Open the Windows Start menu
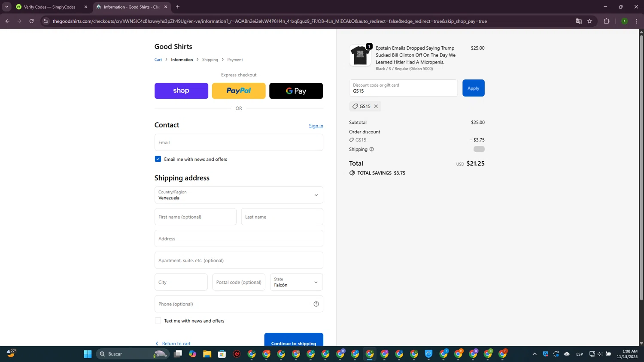This screenshot has width=644, height=362. (88, 354)
